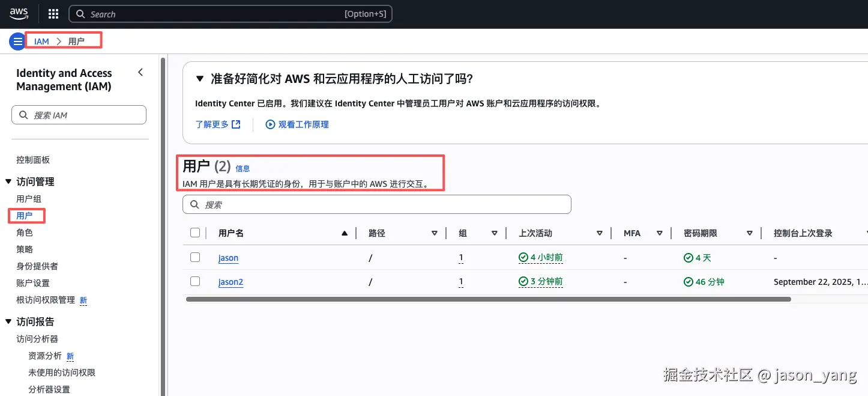
Task: Collapse the 准备好简化对 AWS banner triangle
Action: [200, 79]
